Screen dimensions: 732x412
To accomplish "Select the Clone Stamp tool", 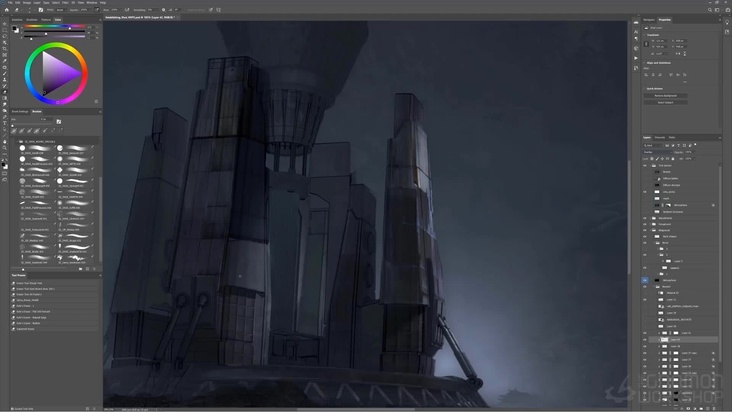I will [x=5, y=80].
